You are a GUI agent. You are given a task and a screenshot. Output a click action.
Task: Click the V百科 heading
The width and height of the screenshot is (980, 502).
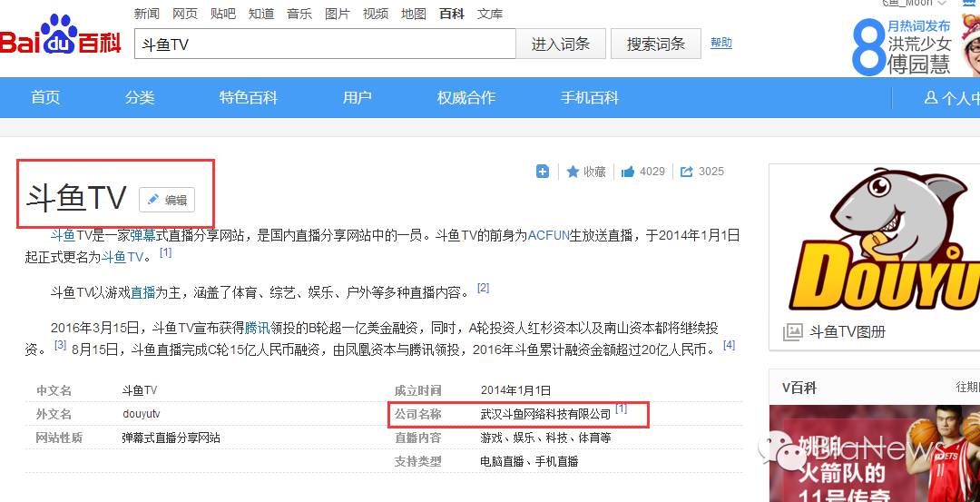tap(799, 388)
